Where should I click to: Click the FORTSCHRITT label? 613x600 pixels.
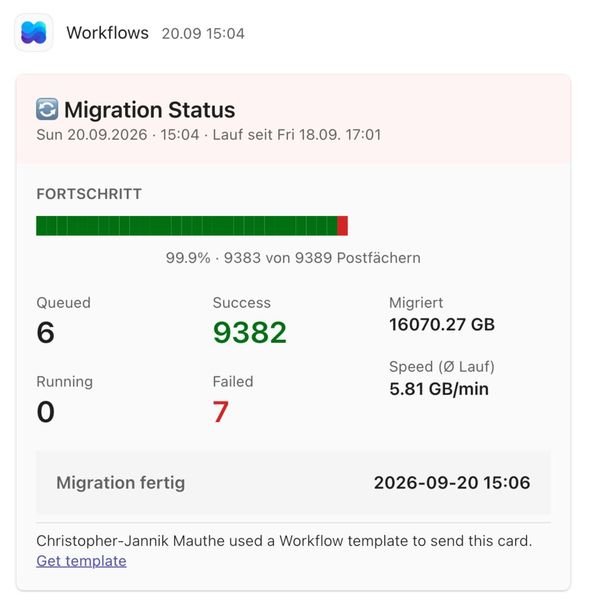click(x=89, y=194)
